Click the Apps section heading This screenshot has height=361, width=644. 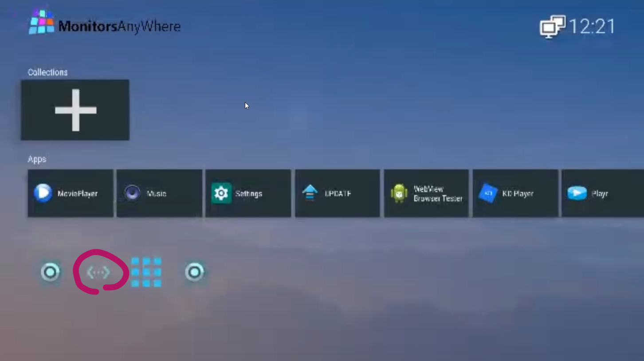[x=37, y=159]
